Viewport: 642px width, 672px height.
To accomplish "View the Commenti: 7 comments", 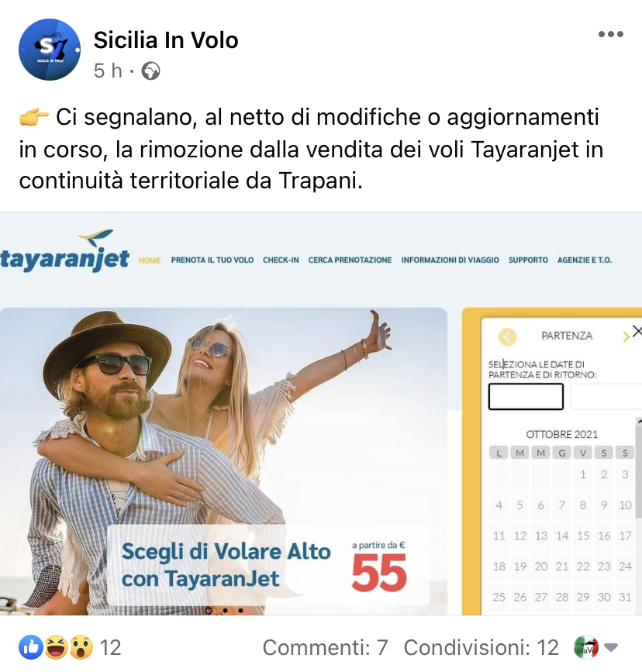I will (325, 647).
